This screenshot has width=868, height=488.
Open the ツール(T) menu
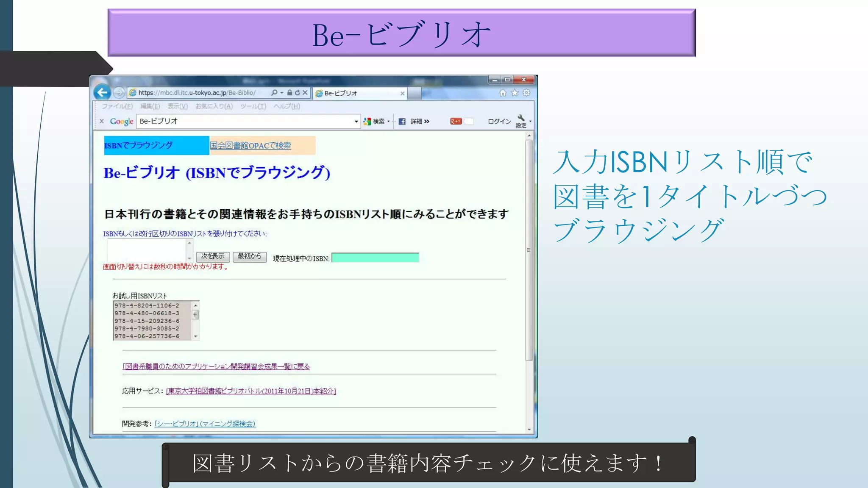(253, 106)
